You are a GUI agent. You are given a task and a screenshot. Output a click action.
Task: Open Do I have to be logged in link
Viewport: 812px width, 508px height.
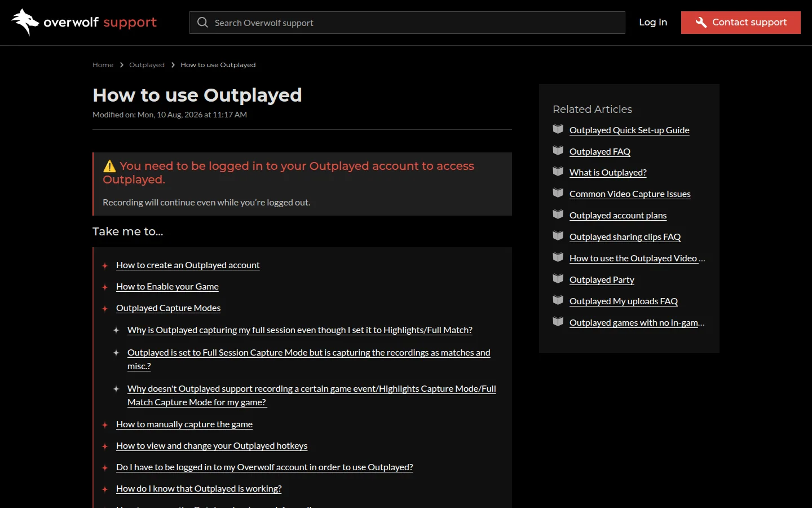click(264, 467)
